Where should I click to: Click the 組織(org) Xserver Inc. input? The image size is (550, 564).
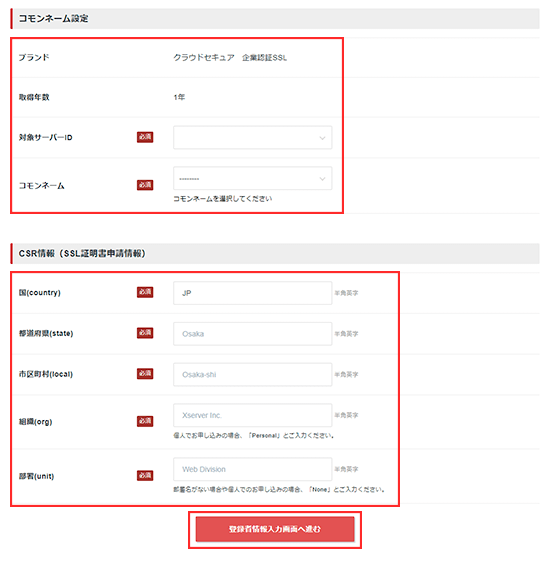253,415
